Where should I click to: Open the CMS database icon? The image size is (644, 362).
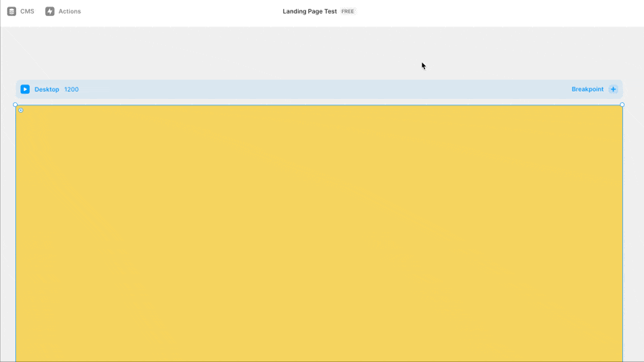(x=11, y=11)
